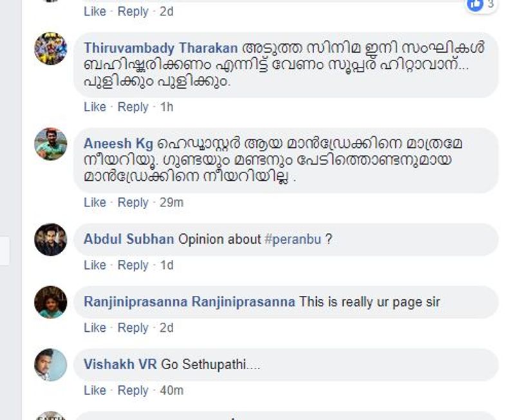Reply to Ranjiniprasanna's comment
This screenshot has height=420, width=515.
133,327
